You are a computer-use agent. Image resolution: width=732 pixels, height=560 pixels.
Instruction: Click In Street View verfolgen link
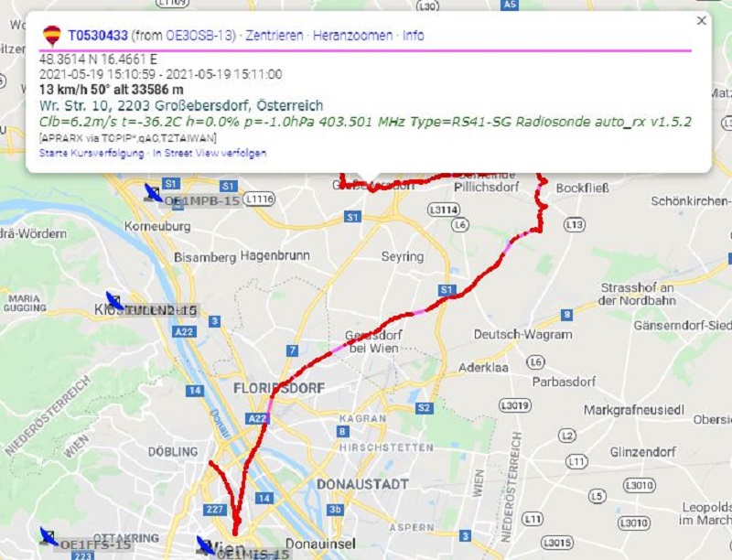pyautogui.click(x=210, y=153)
